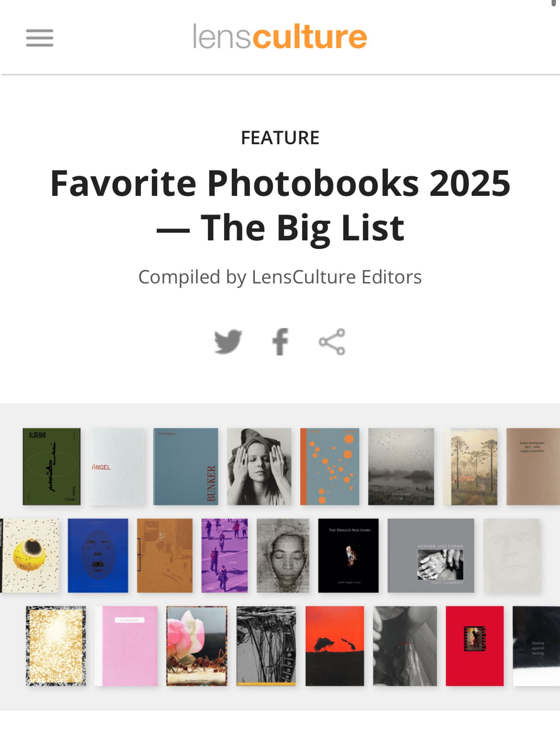Open the Seeing against Seeing cover
Viewport: 560px width, 730px height.
[x=536, y=646]
